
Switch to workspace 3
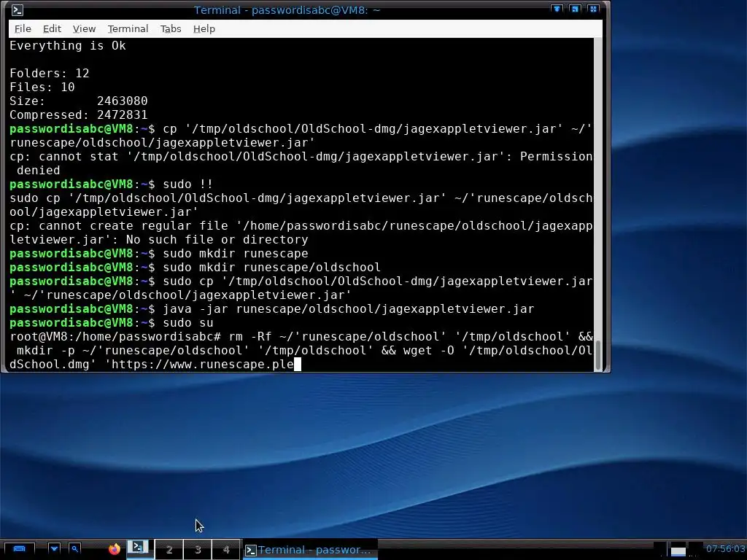[x=198, y=550]
